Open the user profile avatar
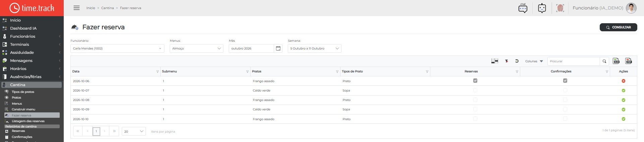This screenshot has width=644, height=142. click(x=631, y=8)
